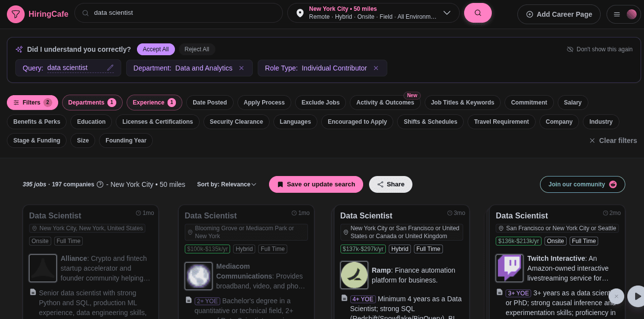Open the Exclude Jobs filter
This screenshot has height=319, width=644.
(320, 103)
